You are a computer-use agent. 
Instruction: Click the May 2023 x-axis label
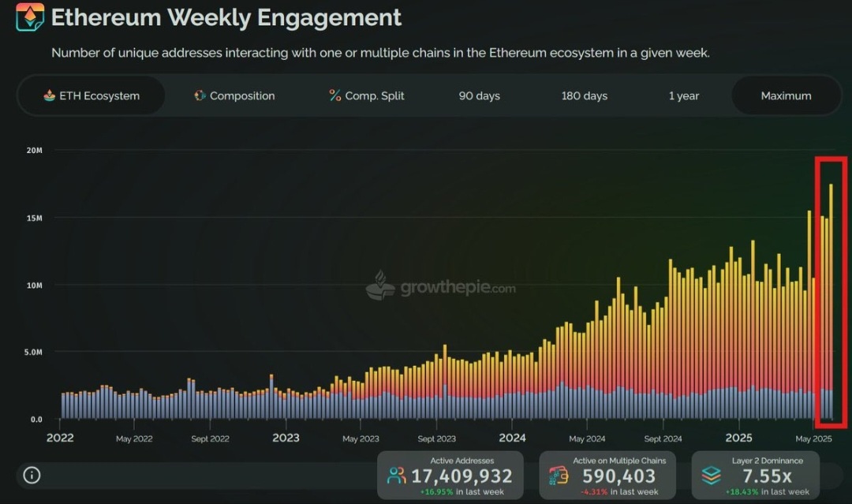click(361, 439)
